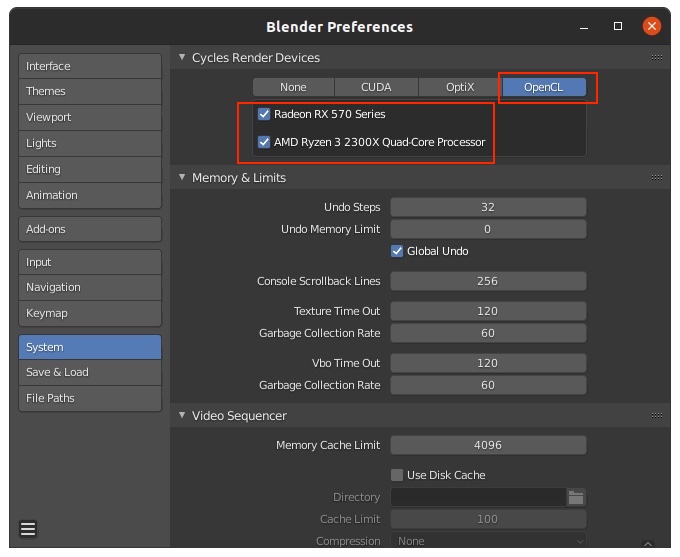680x557 pixels.
Task: Open the Interface preferences category
Action: (90, 66)
